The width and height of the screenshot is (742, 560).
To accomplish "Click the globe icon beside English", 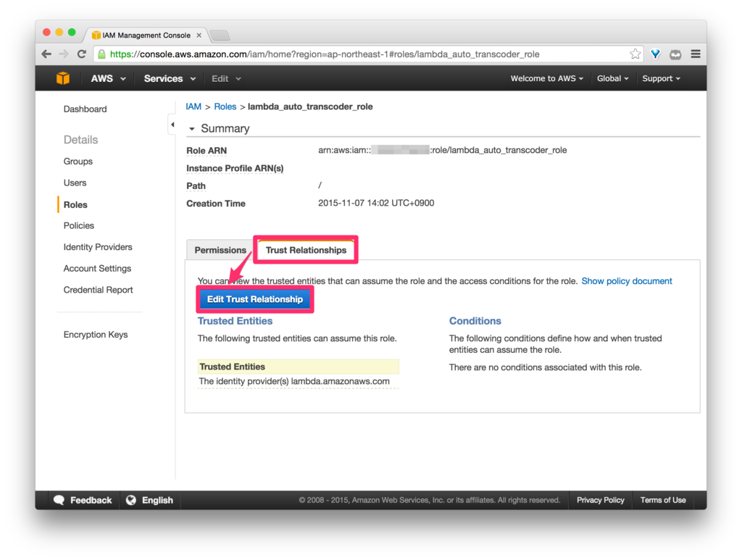I will pos(131,500).
